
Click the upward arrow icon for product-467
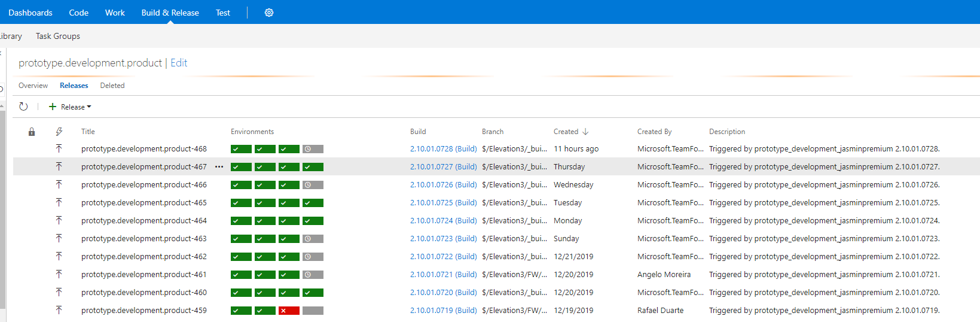point(59,166)
